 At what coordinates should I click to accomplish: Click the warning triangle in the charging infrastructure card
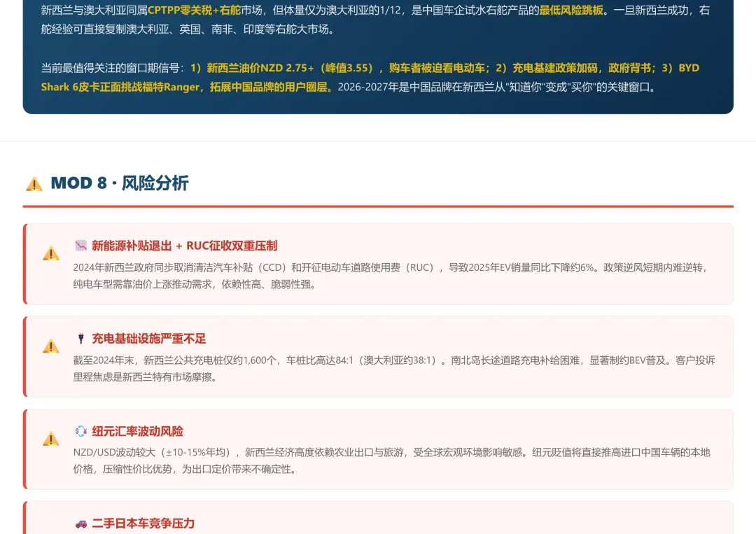[x=50, y=346]
